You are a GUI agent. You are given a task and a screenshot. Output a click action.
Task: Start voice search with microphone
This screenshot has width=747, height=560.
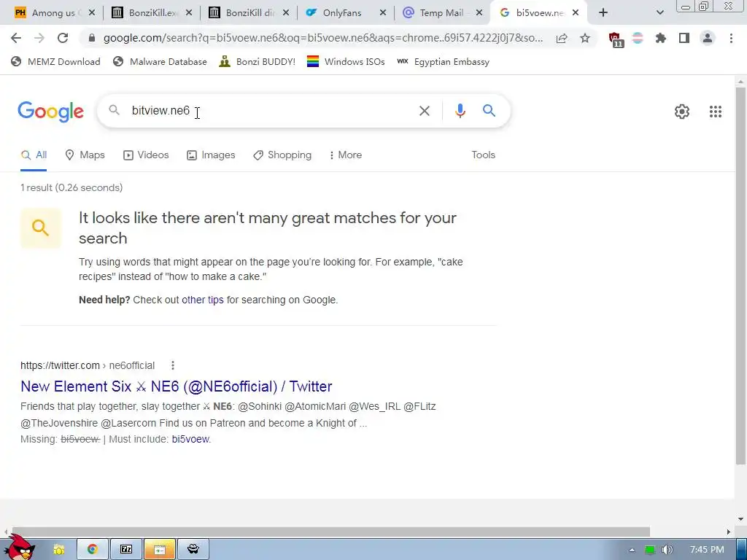[460, 111]
